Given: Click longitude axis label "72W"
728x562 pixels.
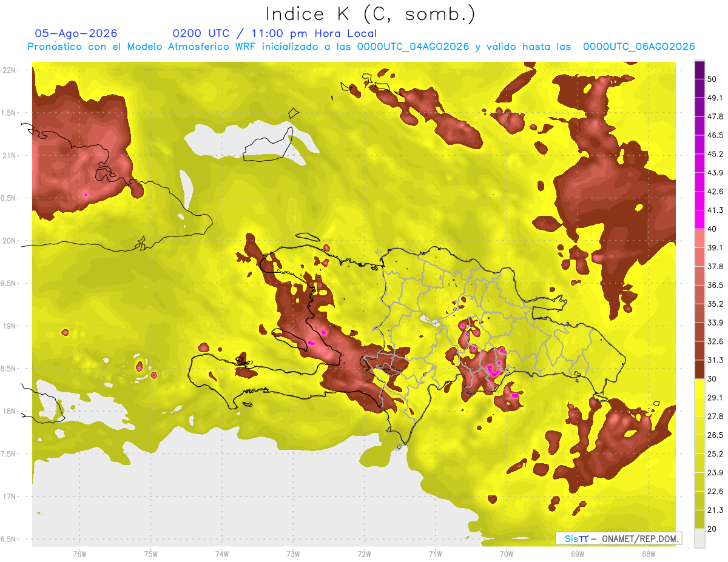Looking at the screenshot, I should (x=364, y=554).
